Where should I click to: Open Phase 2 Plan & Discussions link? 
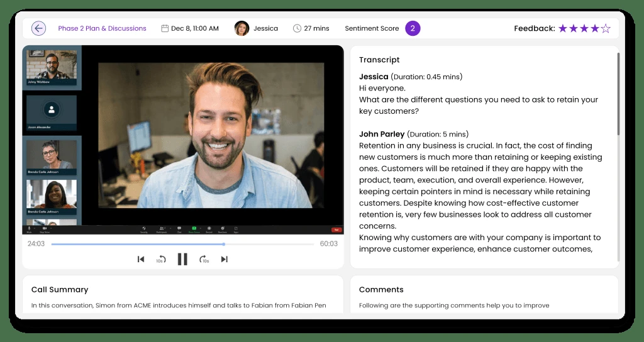[x=103, y=28]
